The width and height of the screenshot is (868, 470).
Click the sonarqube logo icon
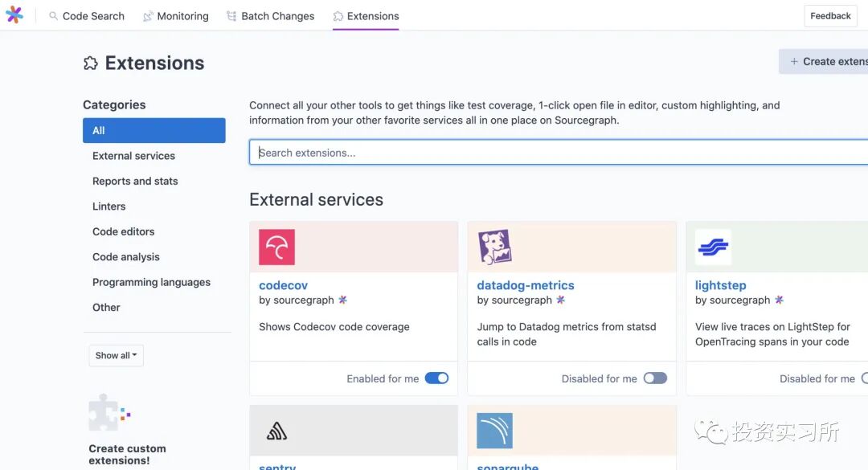click(495, 431)
